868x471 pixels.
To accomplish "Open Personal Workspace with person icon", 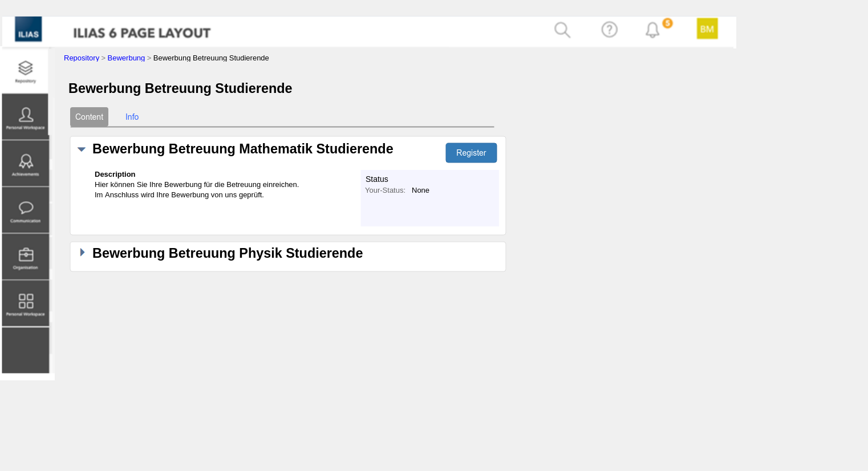I will click(26, 117).
